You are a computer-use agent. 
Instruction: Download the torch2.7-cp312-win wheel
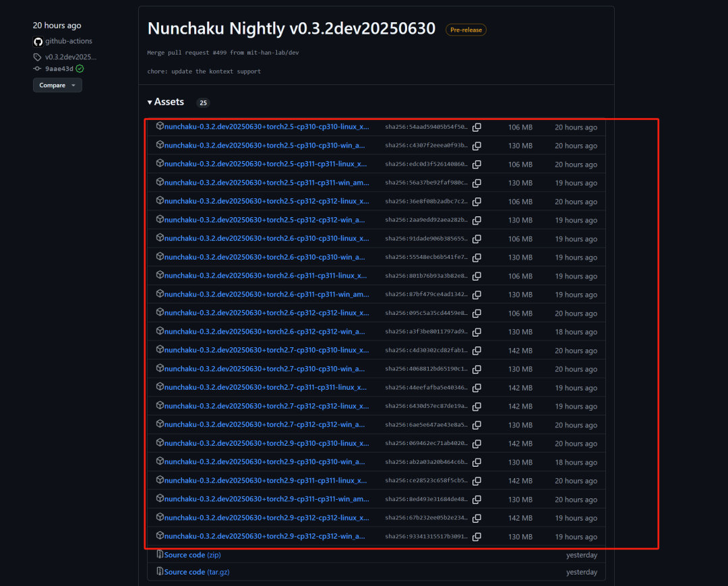coord(265,424)
